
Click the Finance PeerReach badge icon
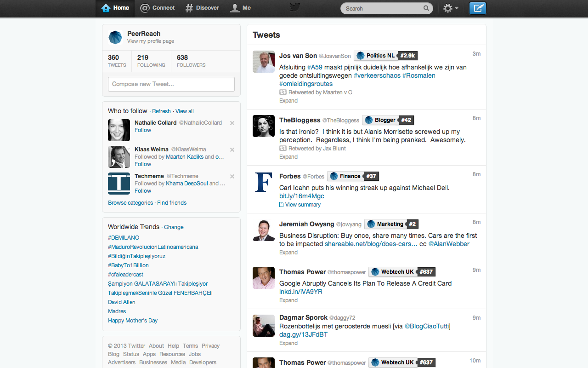[x=334, y=176]
